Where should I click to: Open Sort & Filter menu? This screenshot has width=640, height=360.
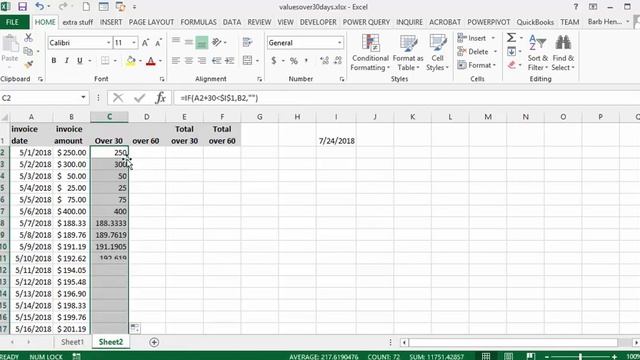tap(538, 53)
